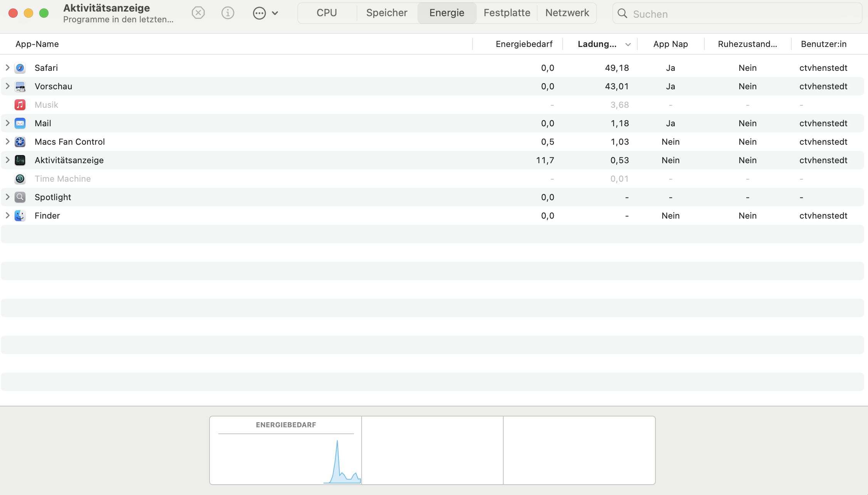Switch to the Festplatte tab
The image size is (868, 495).
pos(507,13)
